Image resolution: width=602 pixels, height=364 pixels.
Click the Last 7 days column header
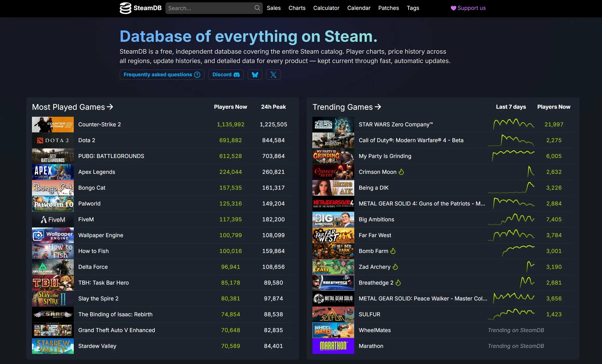click(x=511, y=107)
